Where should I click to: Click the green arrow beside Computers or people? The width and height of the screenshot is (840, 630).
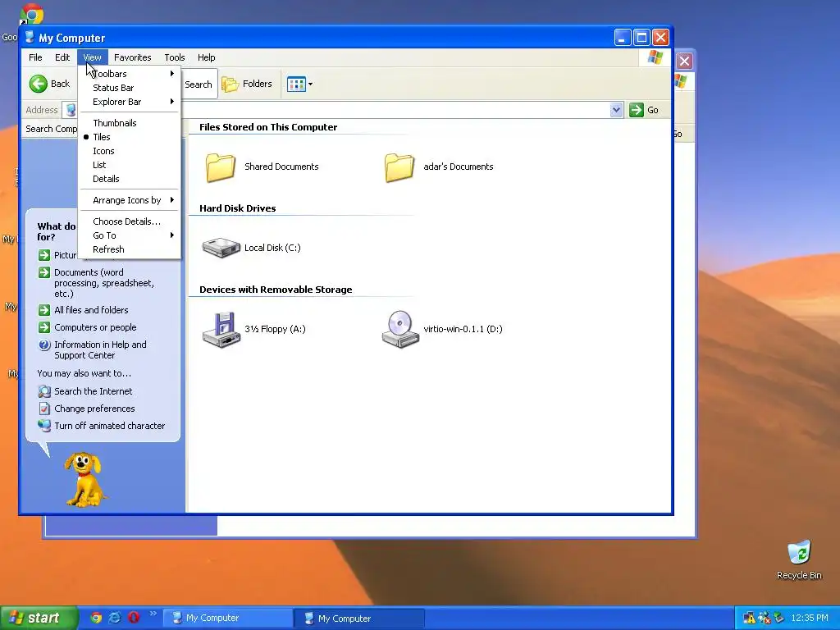44,327
